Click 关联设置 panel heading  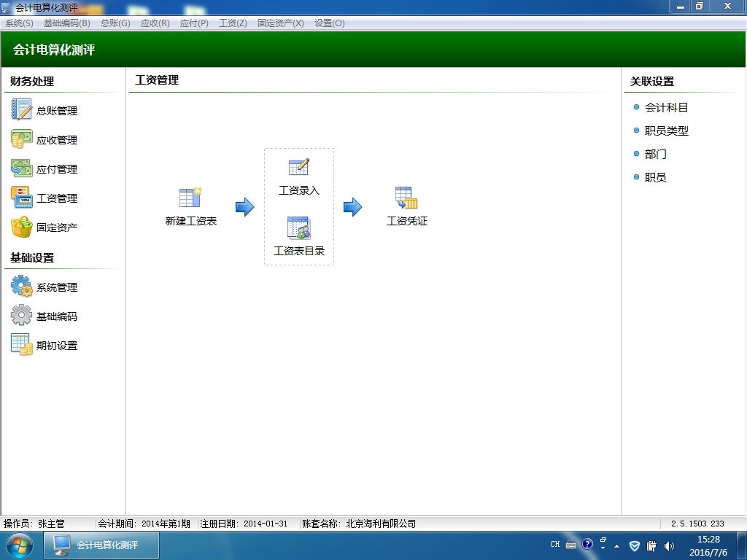tap(651, 82)
